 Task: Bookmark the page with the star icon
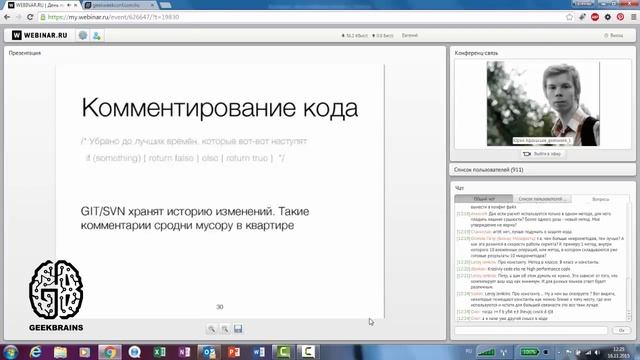(569, 17)
